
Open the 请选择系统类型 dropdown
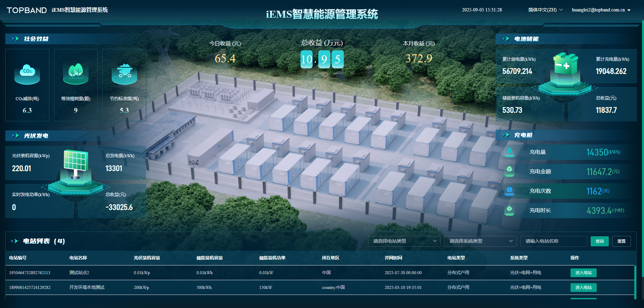coord(480,241)
